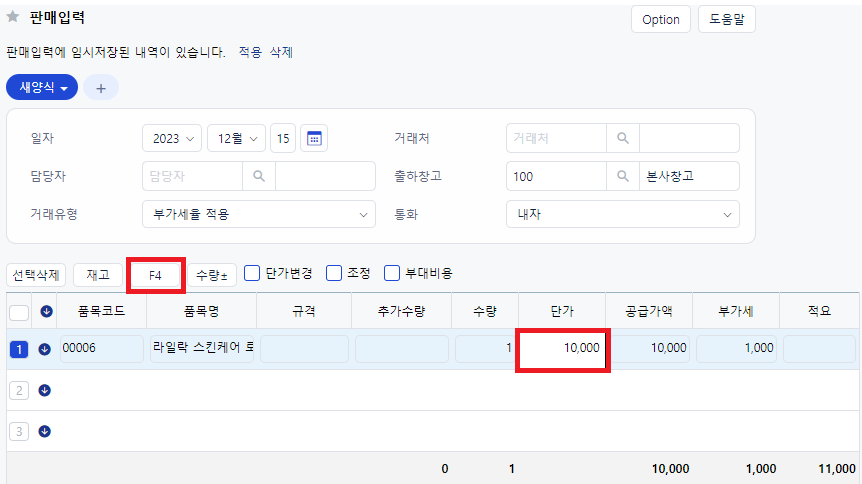862x484 pixels.
Task: Toggle the favorite star beside 판매입력
Action: click(13, 16)
